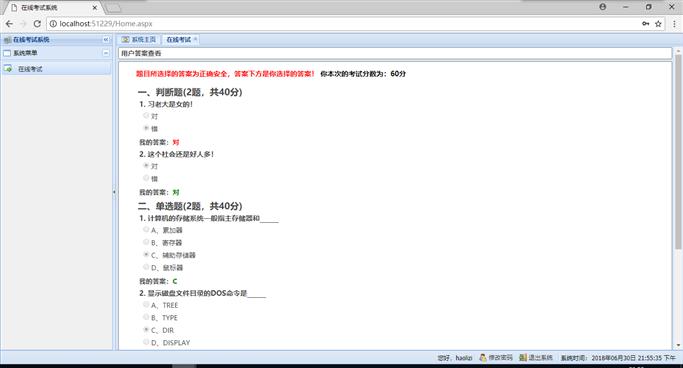Open the Chrome profile avatar icon
The width and height of the screenshot is (683, 368).
(x=602, y=7)
